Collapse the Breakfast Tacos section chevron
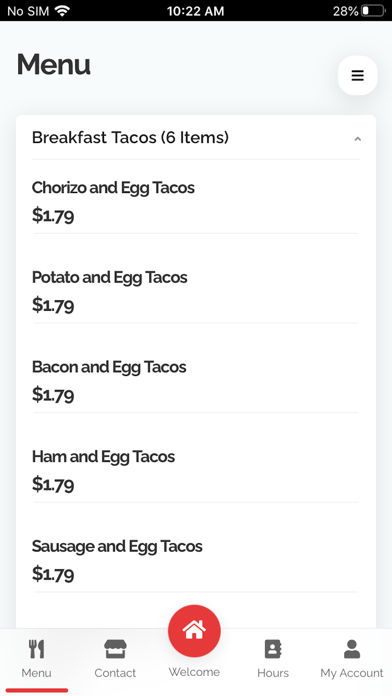This screenshot has height=696, width=392. tap(357, 139)
